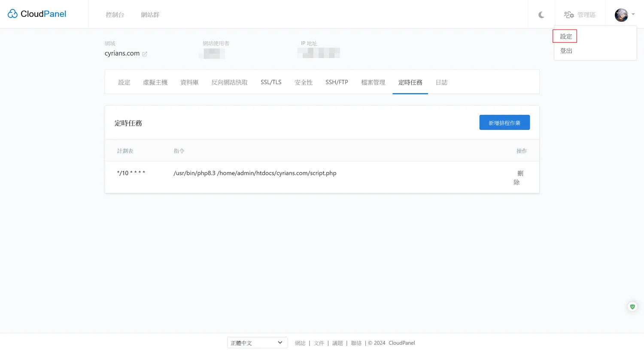
Task: Delete the script.php cron job
Action: click(519, 178)
